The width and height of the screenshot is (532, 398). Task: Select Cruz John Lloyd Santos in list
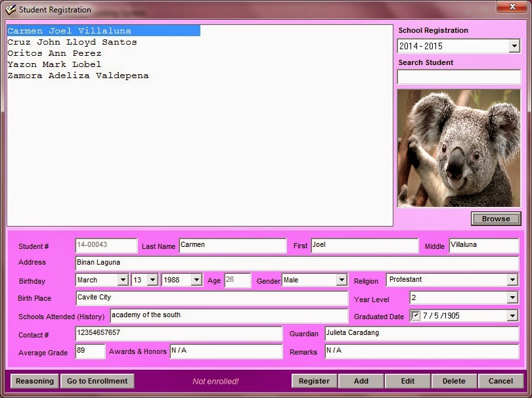[72, 42]
